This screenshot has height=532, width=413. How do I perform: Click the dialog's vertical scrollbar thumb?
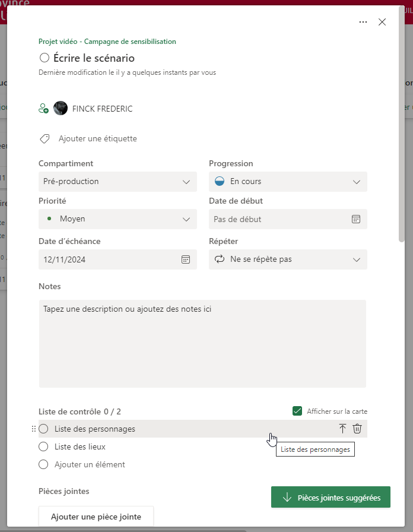(x=402, y=124)
